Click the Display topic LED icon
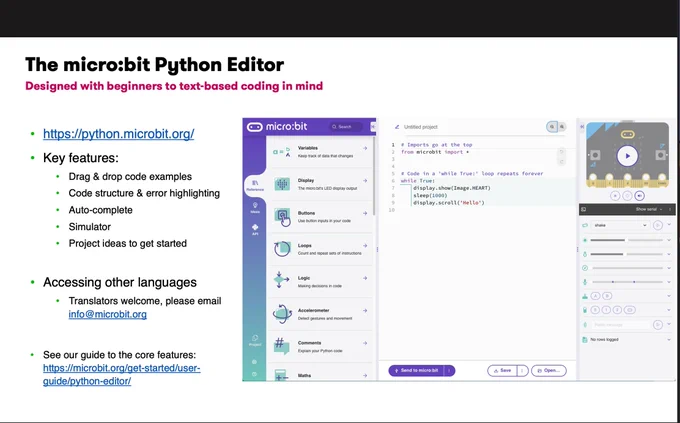Image resolution: width=680 pixels, height=423 pixels. 282,184
